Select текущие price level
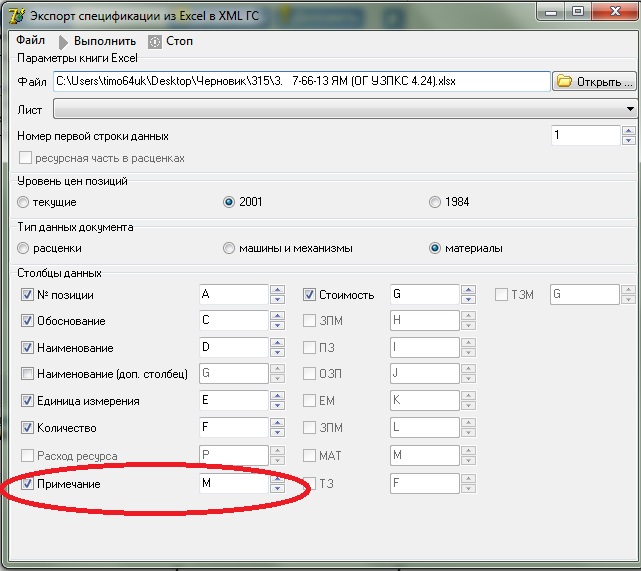The height and width of the screenshot is (571, 641). tap(23, 202)
